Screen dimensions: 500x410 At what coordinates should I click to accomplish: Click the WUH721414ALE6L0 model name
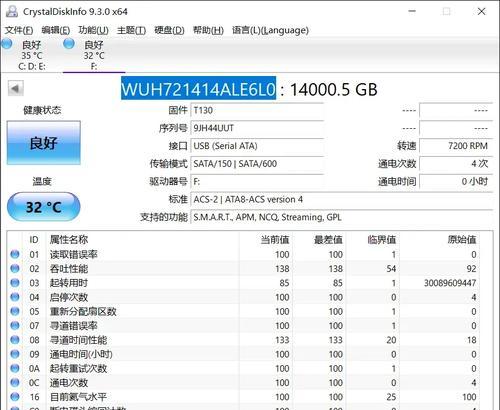[x=198, y=89]
